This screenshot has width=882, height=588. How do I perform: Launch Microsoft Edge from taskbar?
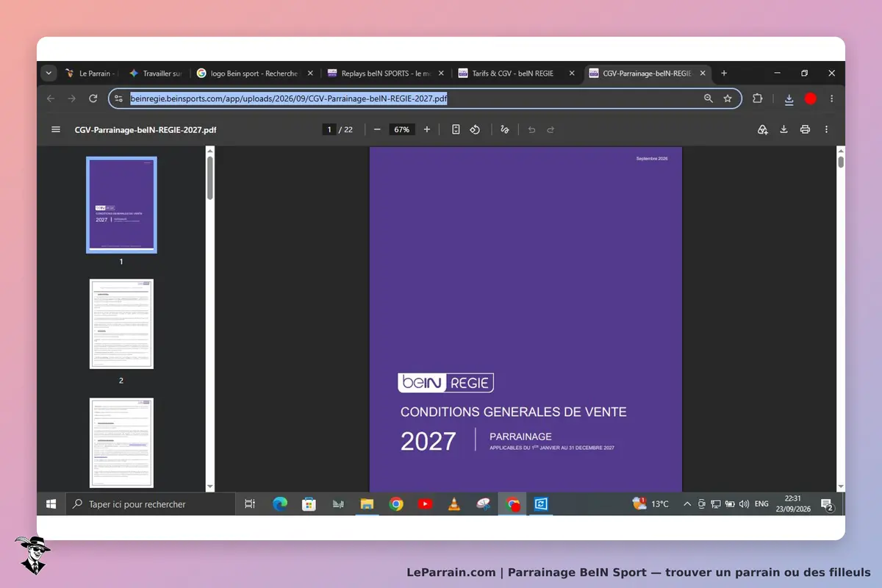pos(280,504)
